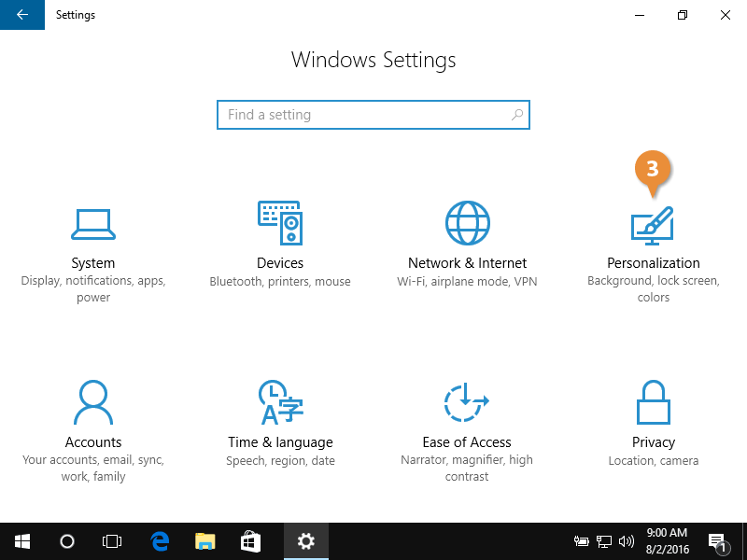The image size is (747, 560).
Task: Click the Time & language title
Action: coord(280,442)
